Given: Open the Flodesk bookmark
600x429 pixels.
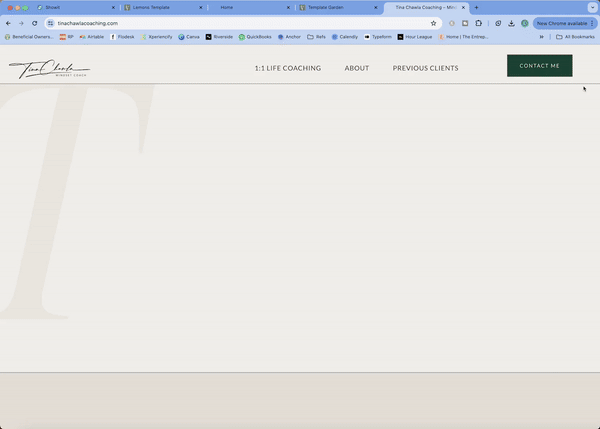Looking at the screenshot, I should [122, 37].
